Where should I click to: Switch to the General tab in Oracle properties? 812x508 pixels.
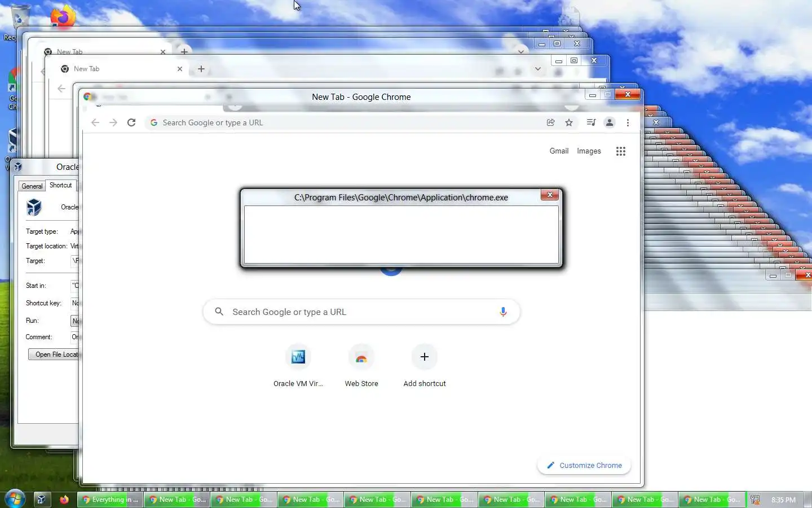[x=32, y=186]
